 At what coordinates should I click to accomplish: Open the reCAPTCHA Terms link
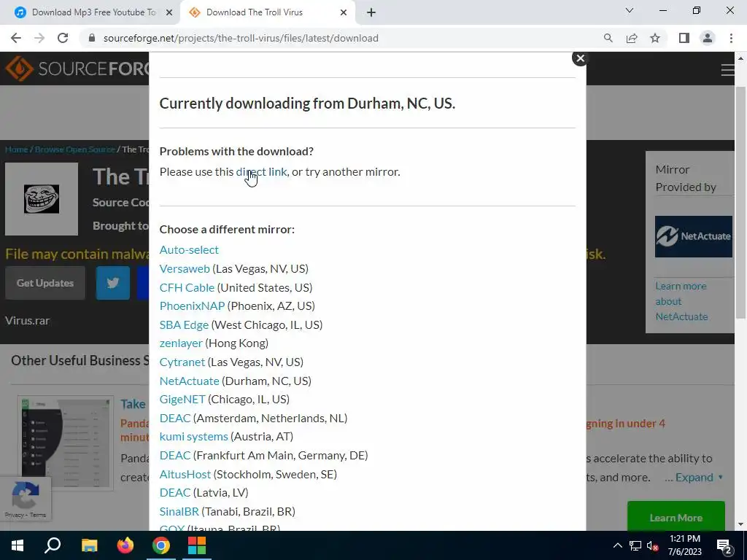point(38,515)
